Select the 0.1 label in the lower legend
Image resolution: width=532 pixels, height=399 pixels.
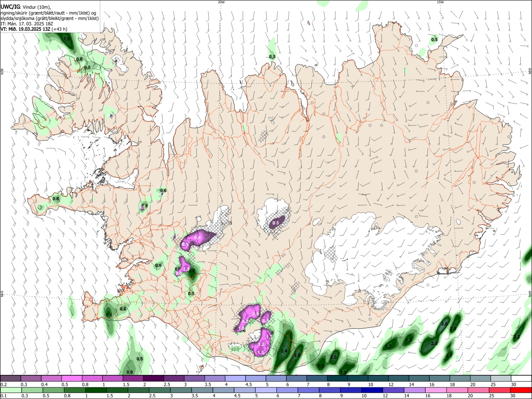point(3,396)
